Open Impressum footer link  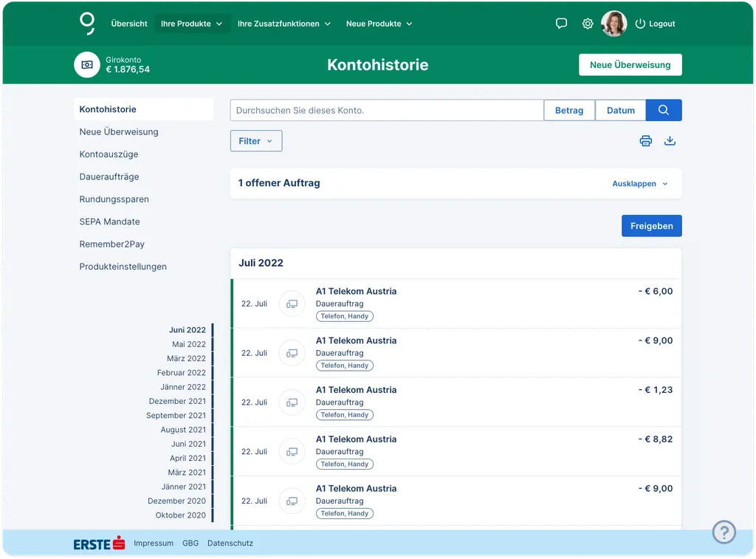(x=154, y=543)
